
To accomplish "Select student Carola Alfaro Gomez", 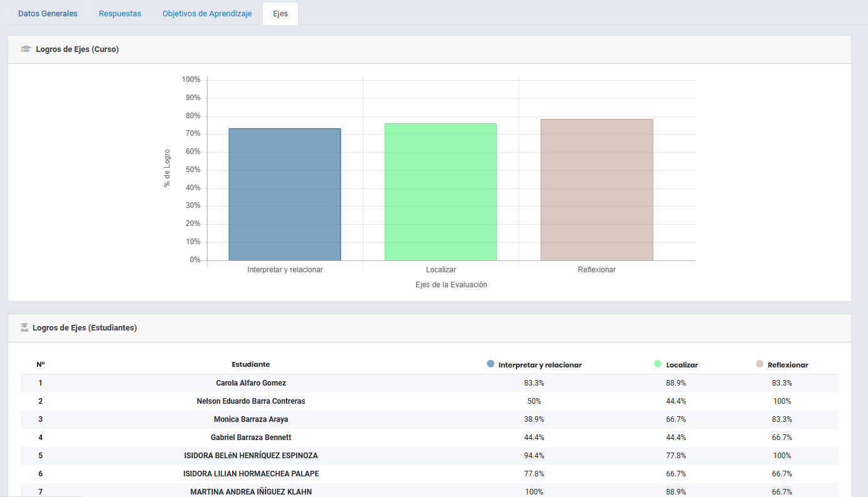I will (x=251, y=383).
